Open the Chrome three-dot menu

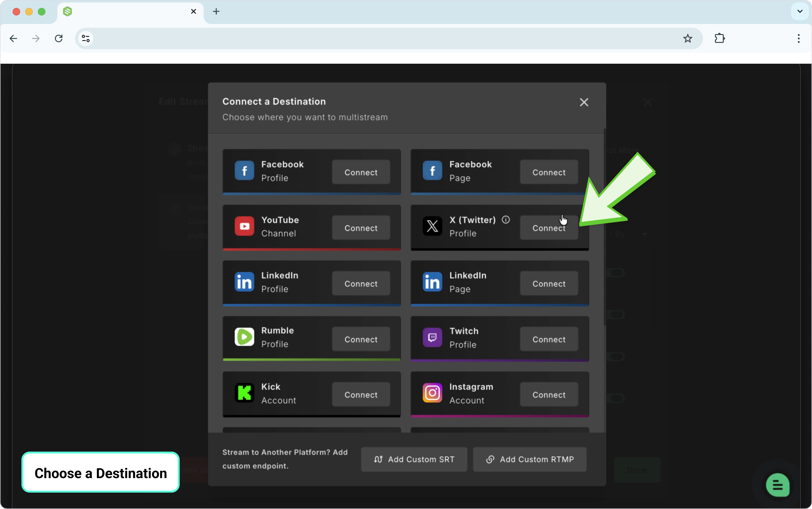798,38
